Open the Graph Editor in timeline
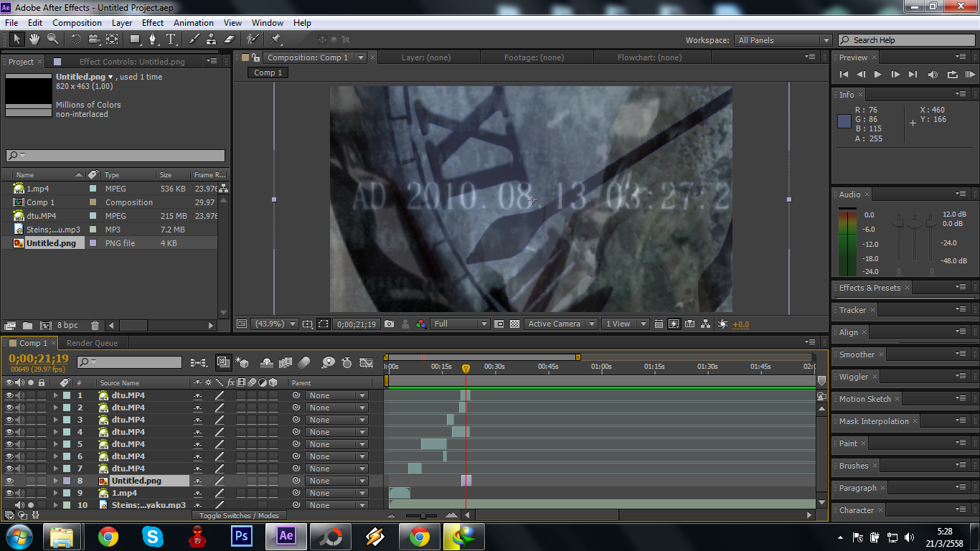Image resolution: width=980 pixels, height=551 pixels. click(x=367, y=363)
